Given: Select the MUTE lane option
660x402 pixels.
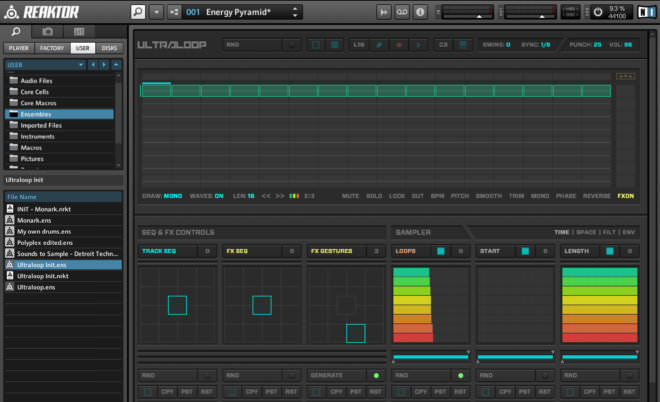Looking at the screenshot, I should point(350,196).
